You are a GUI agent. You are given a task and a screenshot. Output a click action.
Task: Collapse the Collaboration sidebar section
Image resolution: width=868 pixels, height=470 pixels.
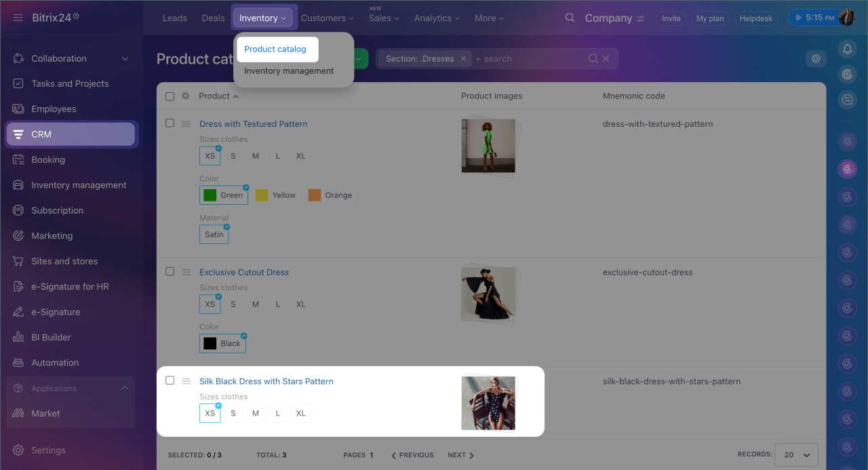point(125,59)
